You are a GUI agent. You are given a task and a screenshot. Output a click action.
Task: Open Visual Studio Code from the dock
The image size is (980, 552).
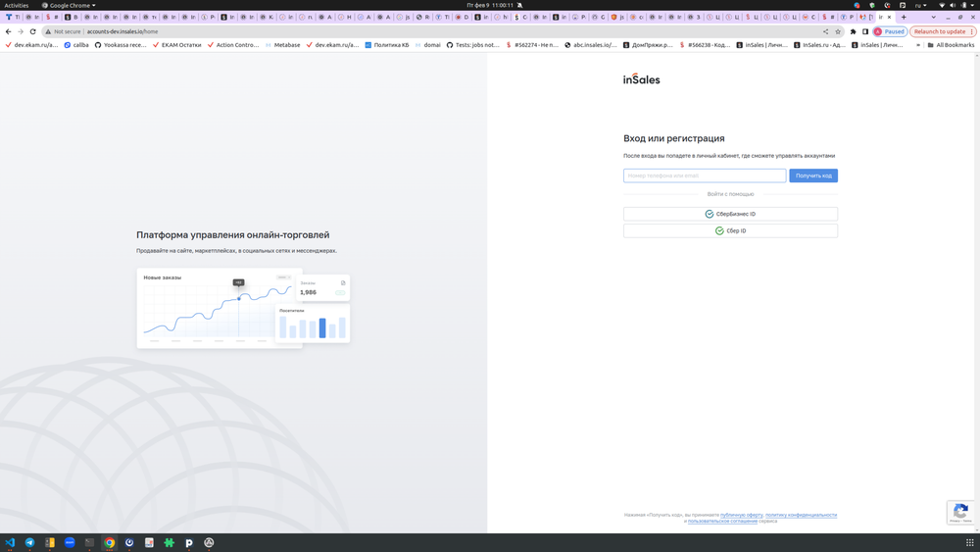click(x=10, y=542)
